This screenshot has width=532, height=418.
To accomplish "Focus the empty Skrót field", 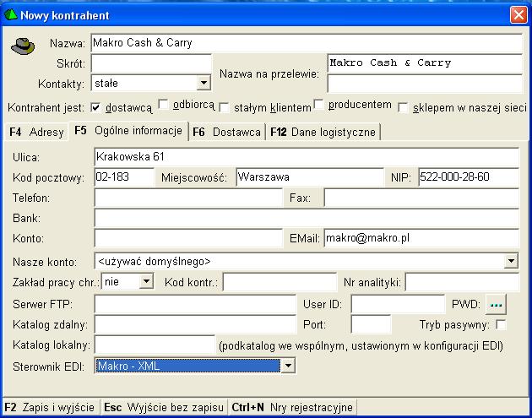I will coord(151,63).
